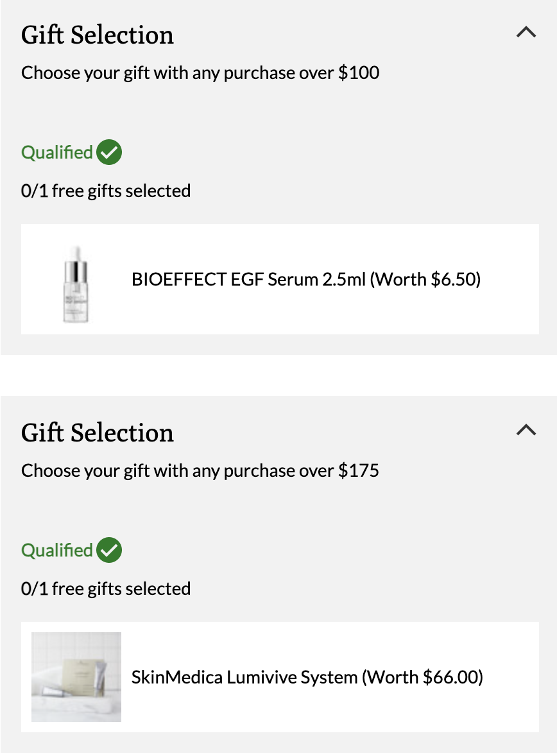
Task: Click green check icon in $100 gift section
Action: tap(109, 152)
